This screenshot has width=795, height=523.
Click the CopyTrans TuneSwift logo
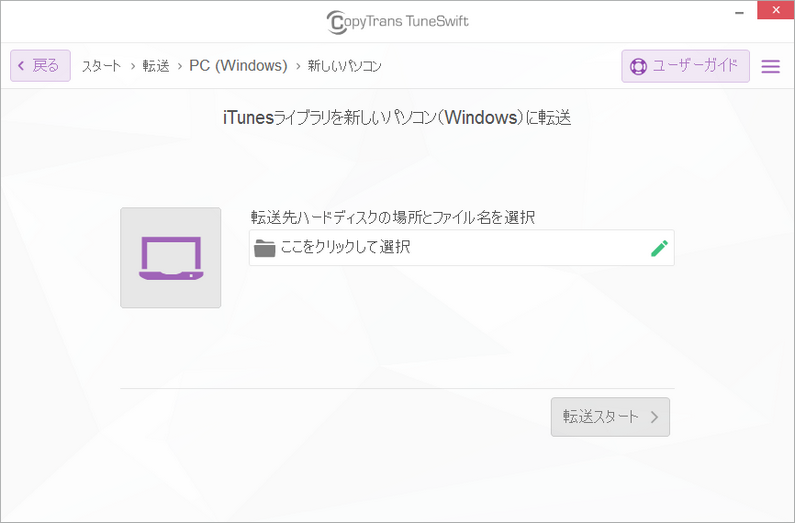398,22
